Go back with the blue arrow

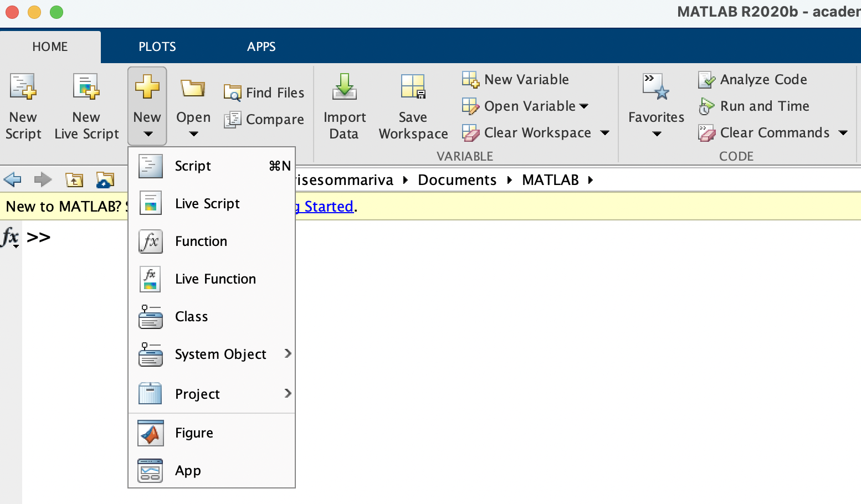(12, 179)
